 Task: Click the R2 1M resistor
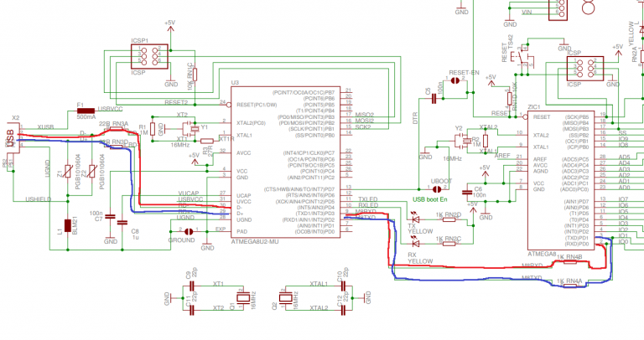coord(486,141)
